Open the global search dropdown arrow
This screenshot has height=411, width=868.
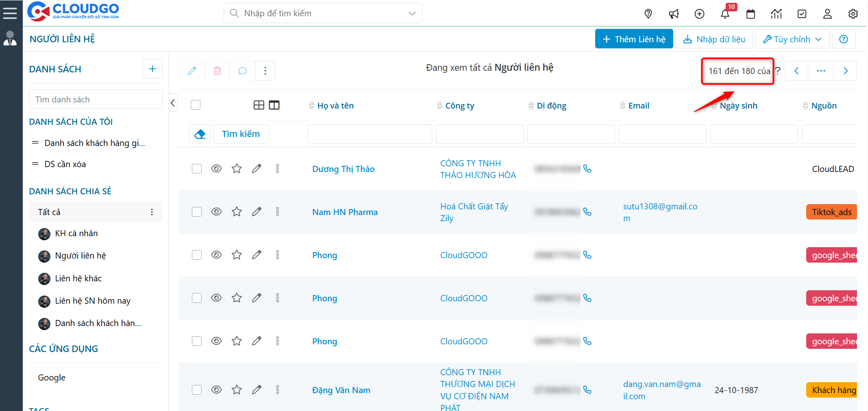pyautogui.click(x=412, y=13)
